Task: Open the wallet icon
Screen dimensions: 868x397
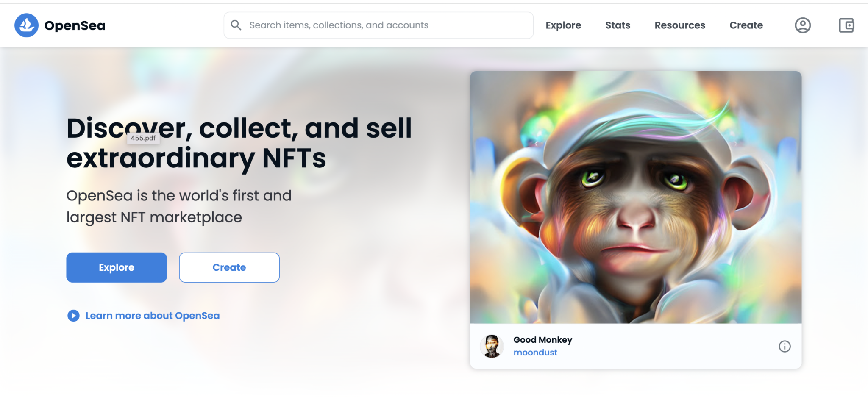Action: (x=846, y=25)
